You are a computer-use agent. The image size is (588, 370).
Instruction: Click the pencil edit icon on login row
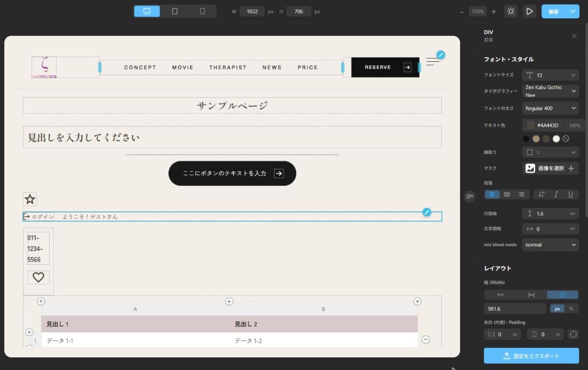point(427,212)
